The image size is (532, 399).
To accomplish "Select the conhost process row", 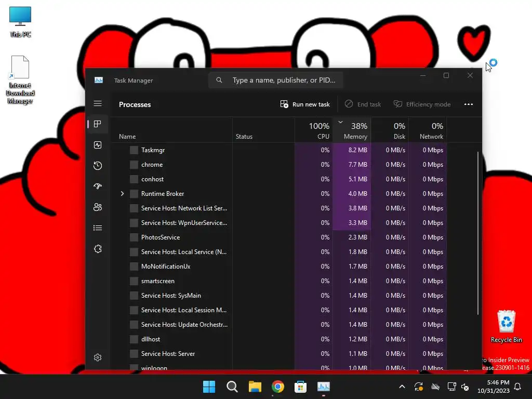I will (279, 179).
